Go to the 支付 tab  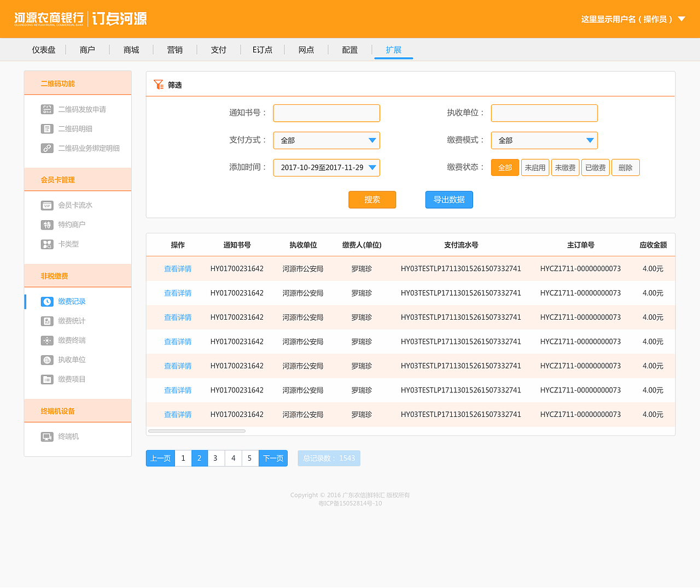pyautogui.click(x=219, y=50)
